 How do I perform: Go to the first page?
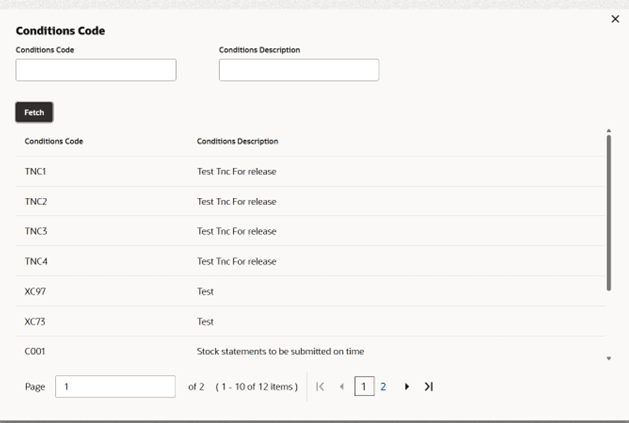click(320, 386)
